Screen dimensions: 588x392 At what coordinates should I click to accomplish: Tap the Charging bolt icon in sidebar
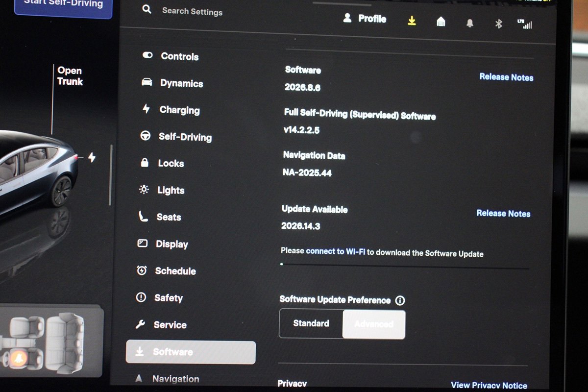point(146,108)
